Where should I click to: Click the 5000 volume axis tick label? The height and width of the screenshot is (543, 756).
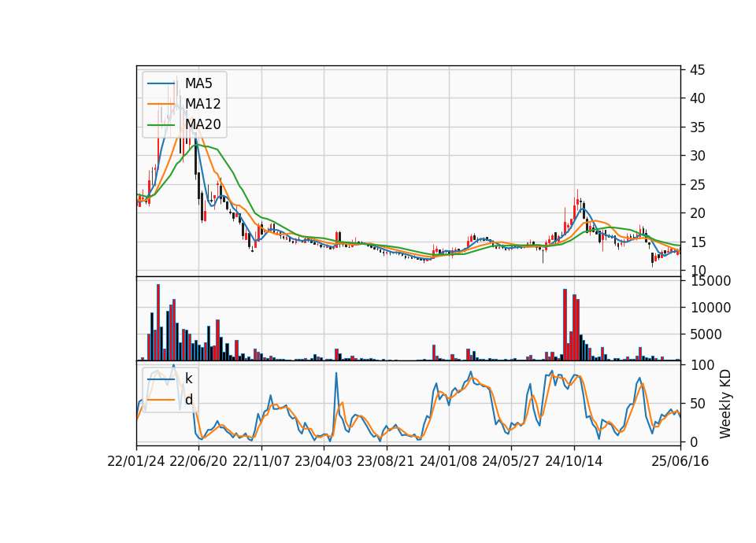pyautogui.click(x=706, y=334)
